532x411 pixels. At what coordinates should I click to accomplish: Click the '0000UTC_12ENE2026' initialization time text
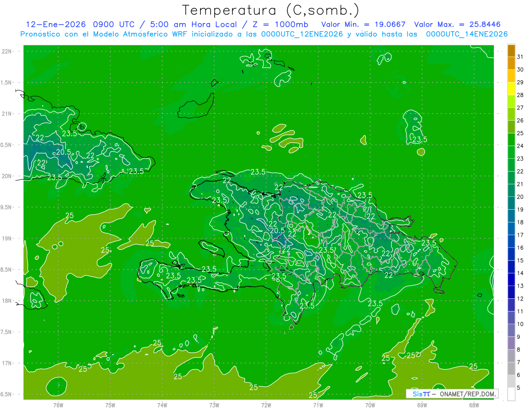point(301,34)
